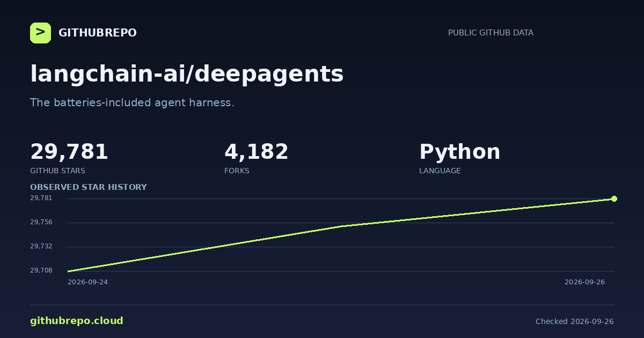
Task: Click the 29,732 y-axis label
Action: click(41, 246)
